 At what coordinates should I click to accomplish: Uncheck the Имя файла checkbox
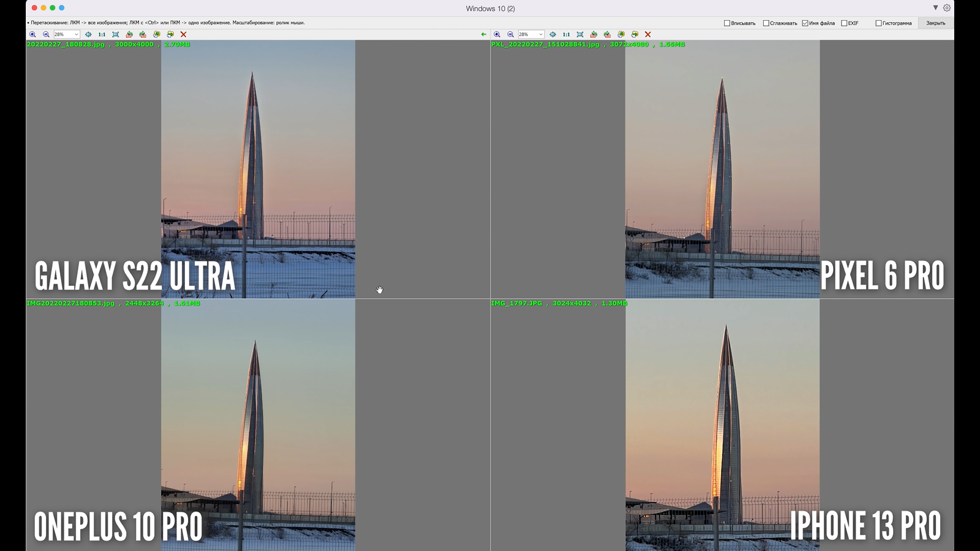[x=805, y=23]
